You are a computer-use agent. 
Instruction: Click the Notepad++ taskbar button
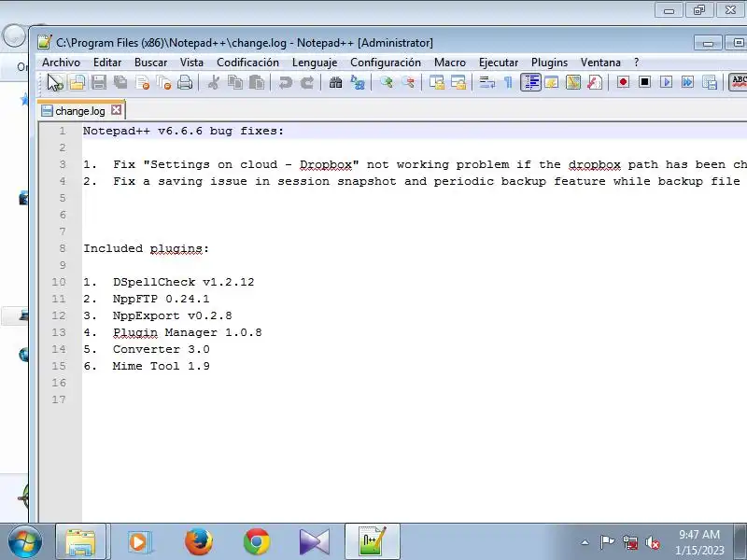coord(372,542)
